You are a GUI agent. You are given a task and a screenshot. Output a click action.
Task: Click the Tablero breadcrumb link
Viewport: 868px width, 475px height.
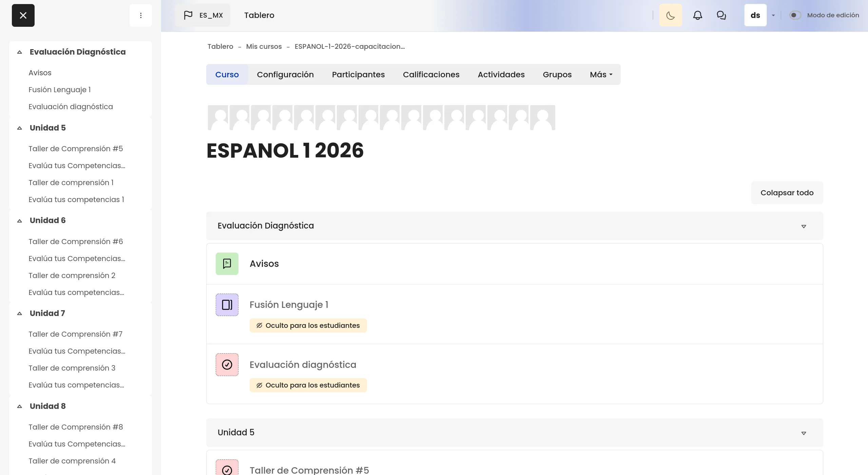pyautogui.click(x=220, y=46)
